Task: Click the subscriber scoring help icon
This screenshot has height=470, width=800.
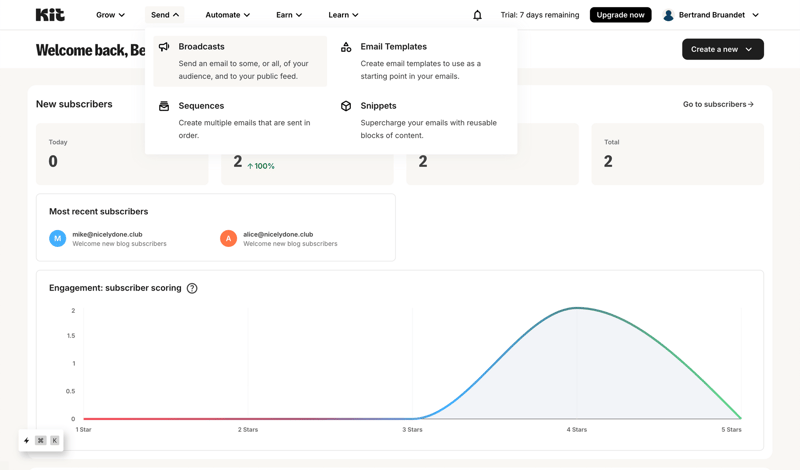Action: (192, 288)
